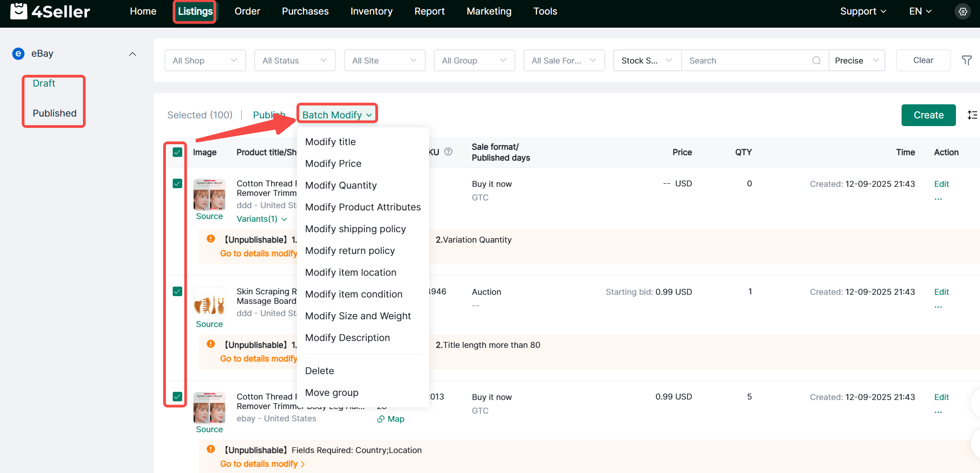Open the All Shop dropdown
The height and width of the screenshot is (473, 980).
205,61
